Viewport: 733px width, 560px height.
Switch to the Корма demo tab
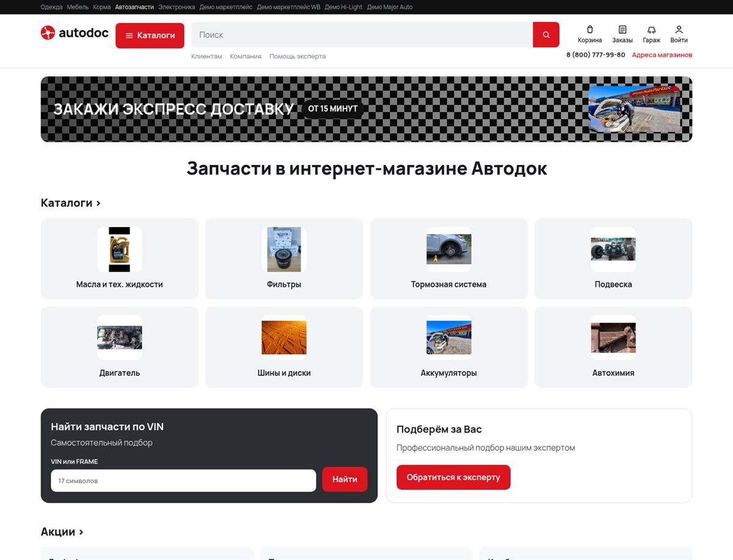click(102, 7)
